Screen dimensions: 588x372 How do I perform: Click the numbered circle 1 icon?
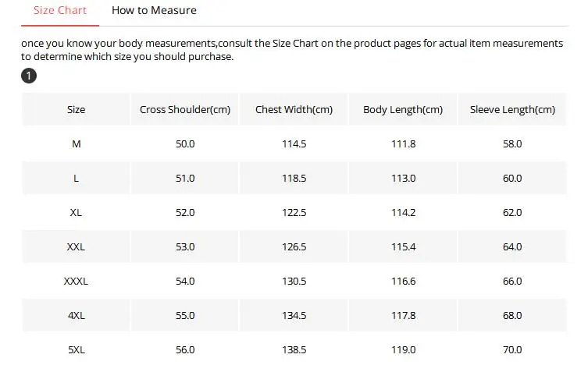(28, 76)
